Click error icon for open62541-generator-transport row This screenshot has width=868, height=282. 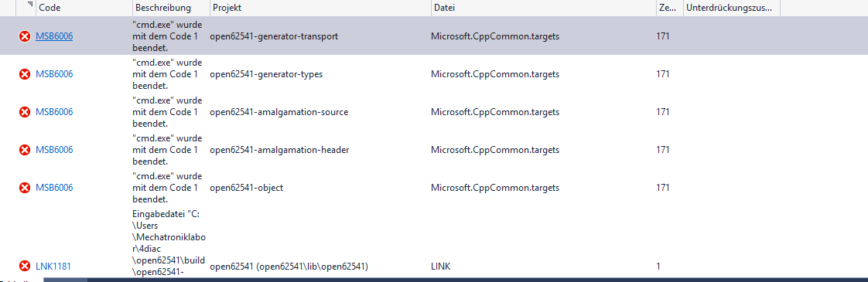[24, 36]
